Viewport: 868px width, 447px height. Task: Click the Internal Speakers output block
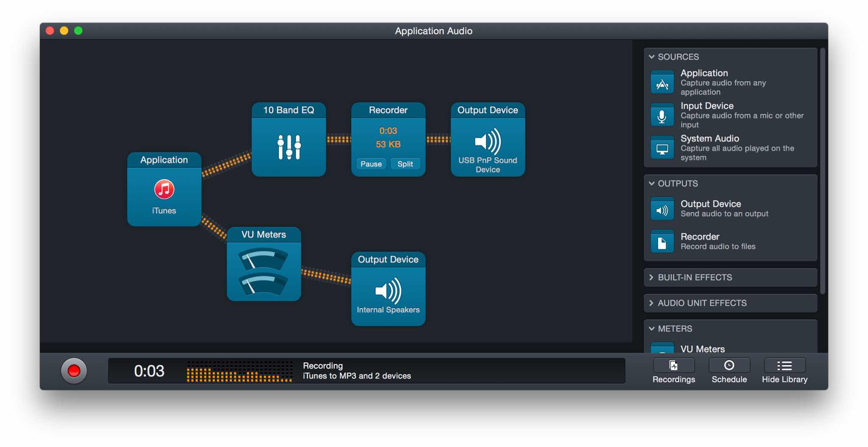[388, 291]
